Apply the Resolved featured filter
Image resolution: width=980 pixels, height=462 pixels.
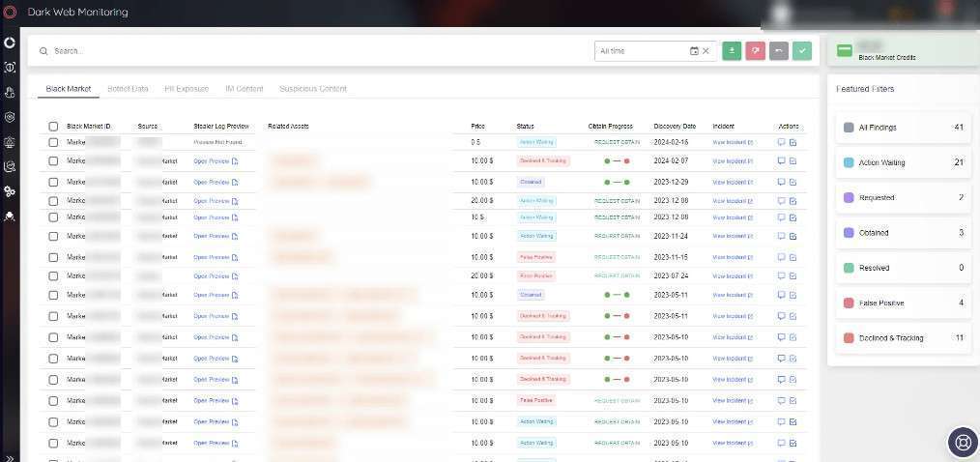(903, 268)
